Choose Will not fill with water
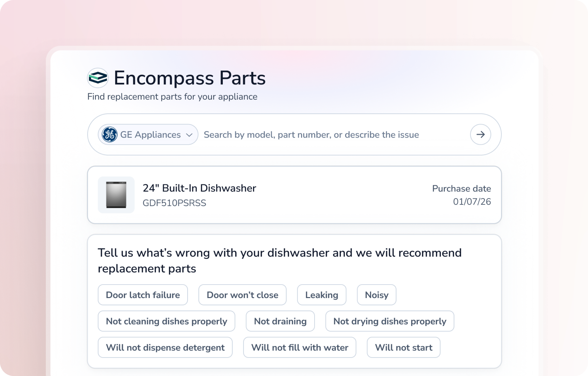 click(x=300, y=348)
